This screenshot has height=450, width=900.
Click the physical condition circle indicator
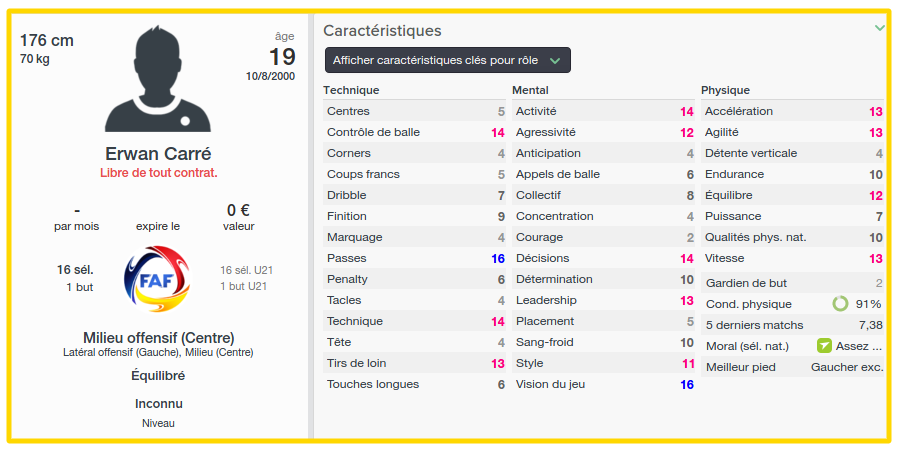[840, 304]
